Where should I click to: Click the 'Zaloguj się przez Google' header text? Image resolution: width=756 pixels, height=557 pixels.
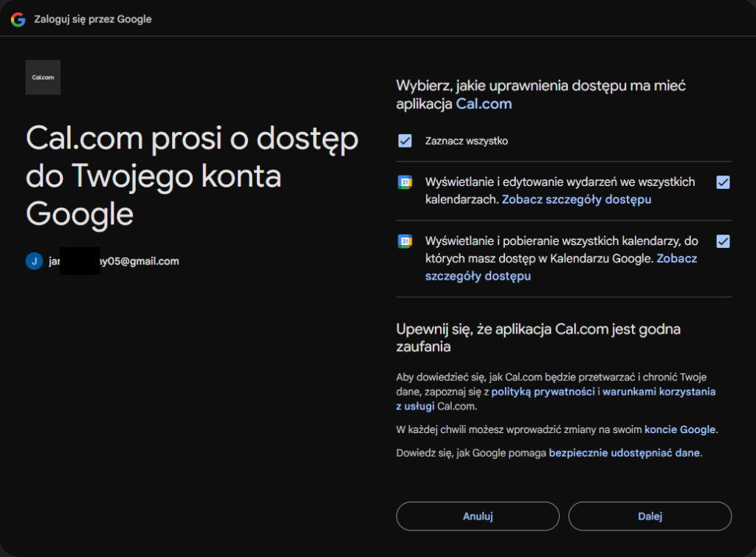92,19
